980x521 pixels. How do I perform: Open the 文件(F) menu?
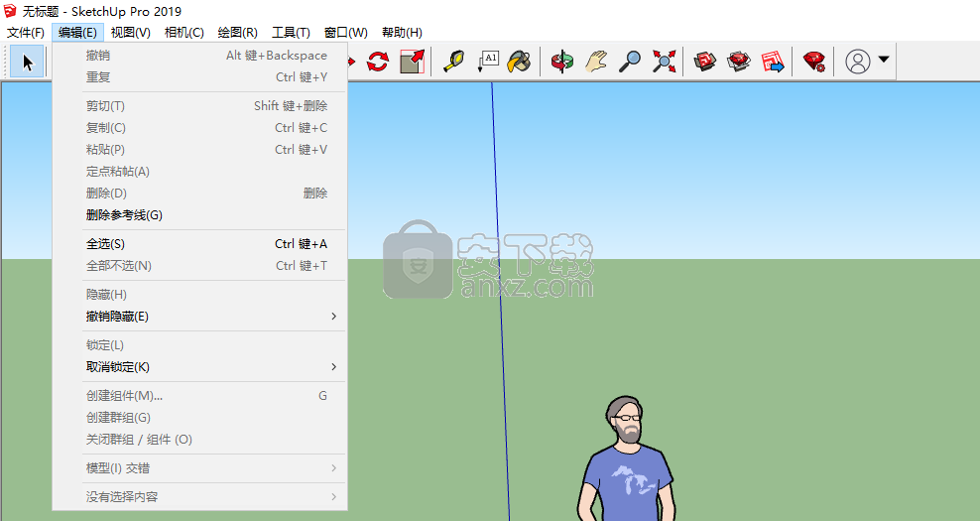[26, 33]
